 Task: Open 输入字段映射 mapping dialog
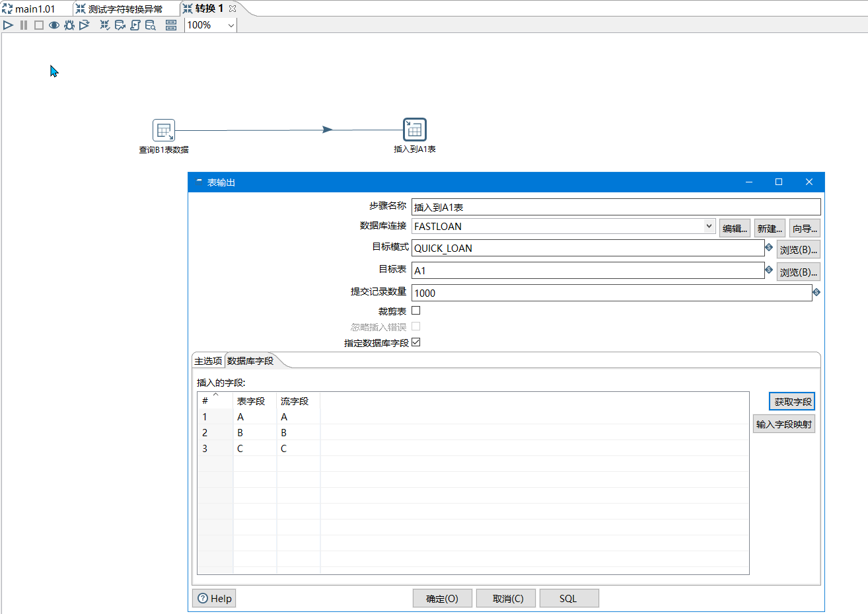click(784, 424)
